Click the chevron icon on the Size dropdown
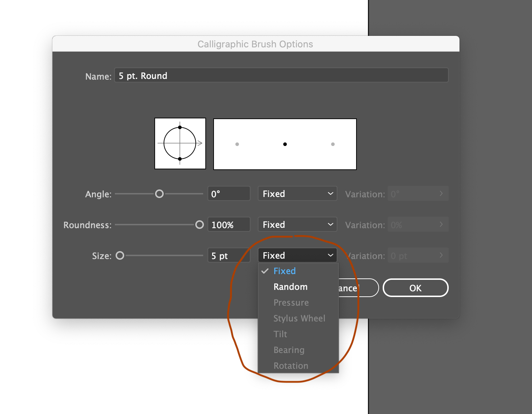The height and width of the screenshot is (414, 532). point(330,255)
